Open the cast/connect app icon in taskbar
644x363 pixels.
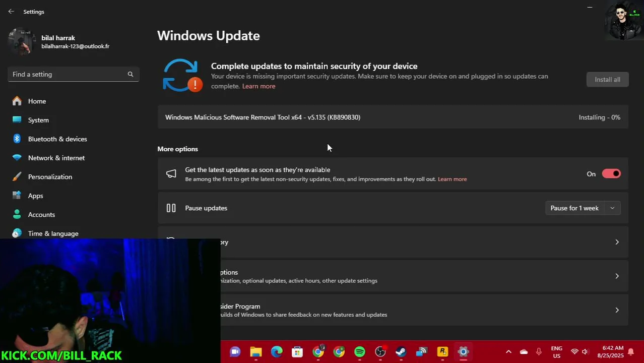(x=422, y=352)
